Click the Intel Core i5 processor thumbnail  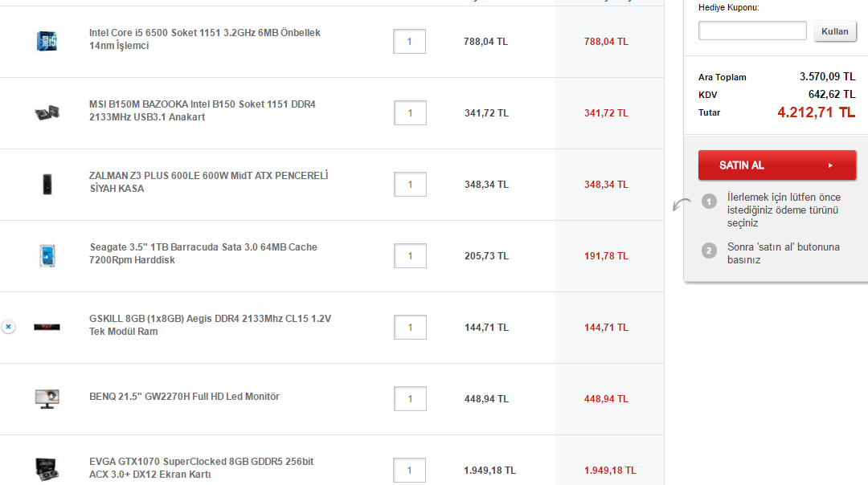pos(47,42)
